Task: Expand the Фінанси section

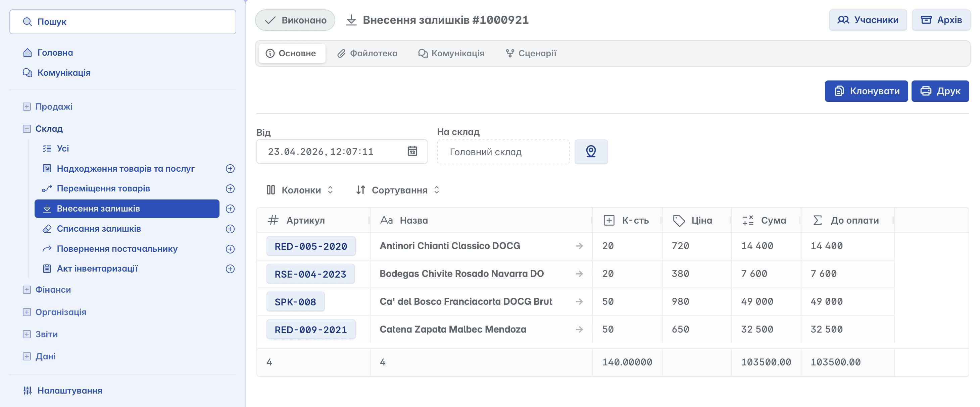Action: 27,290
